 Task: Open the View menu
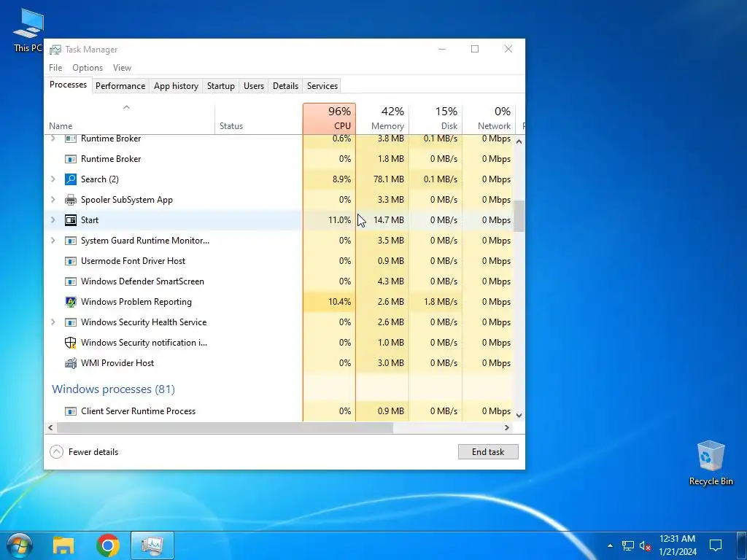[122, 68]
